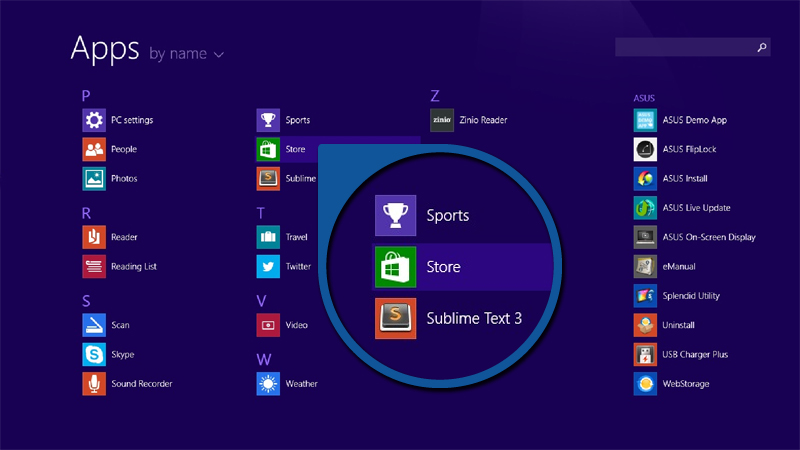The image size is (800, 450).
Task: Start ASUS Live Update
Action: tap(645, 208)
